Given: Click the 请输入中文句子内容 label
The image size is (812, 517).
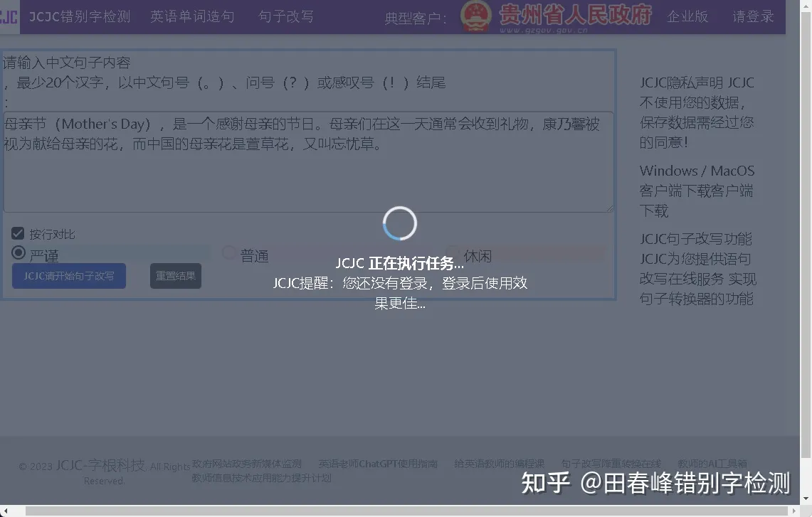Looking at the screenshot, I should pos(67,63).
